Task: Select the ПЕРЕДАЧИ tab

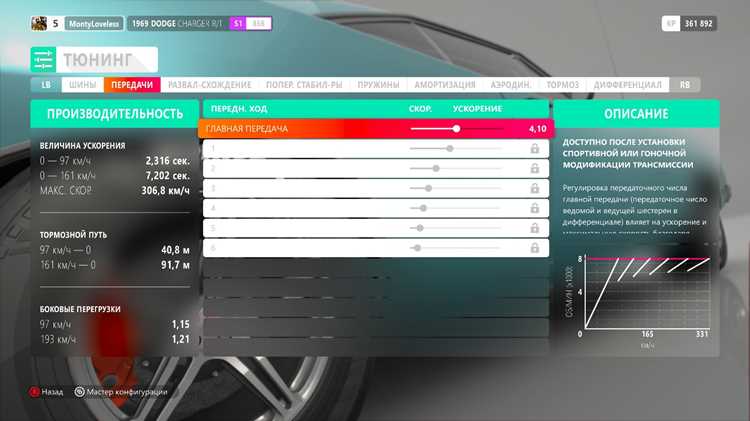Action: coord(132,85)
